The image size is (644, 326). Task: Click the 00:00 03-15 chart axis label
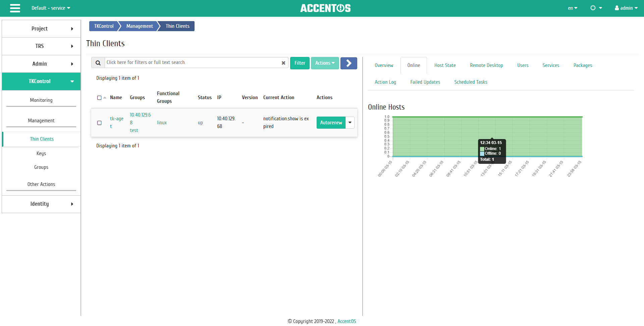385,169
